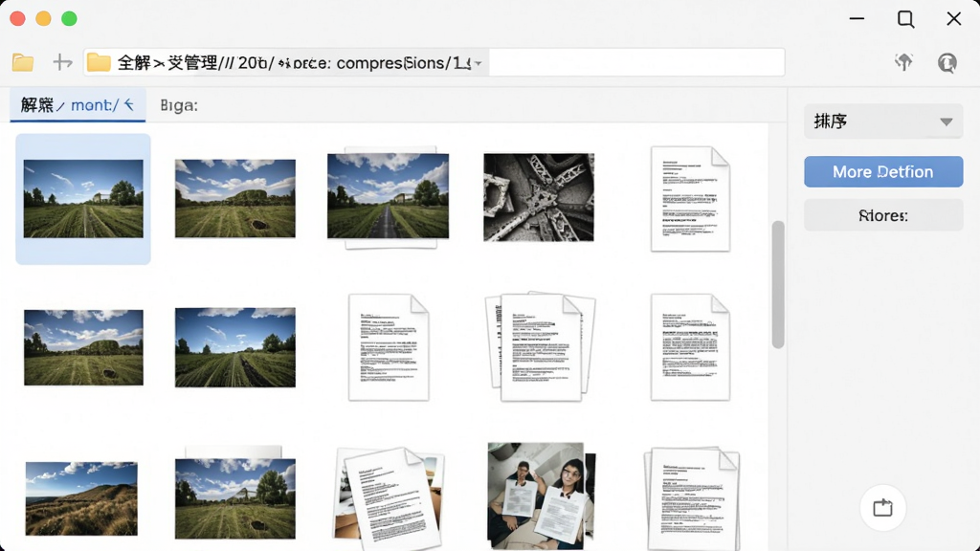Select the document file in the top row
Image resolution: width=980 pixels, height=551 pixels.
[690, 199]
